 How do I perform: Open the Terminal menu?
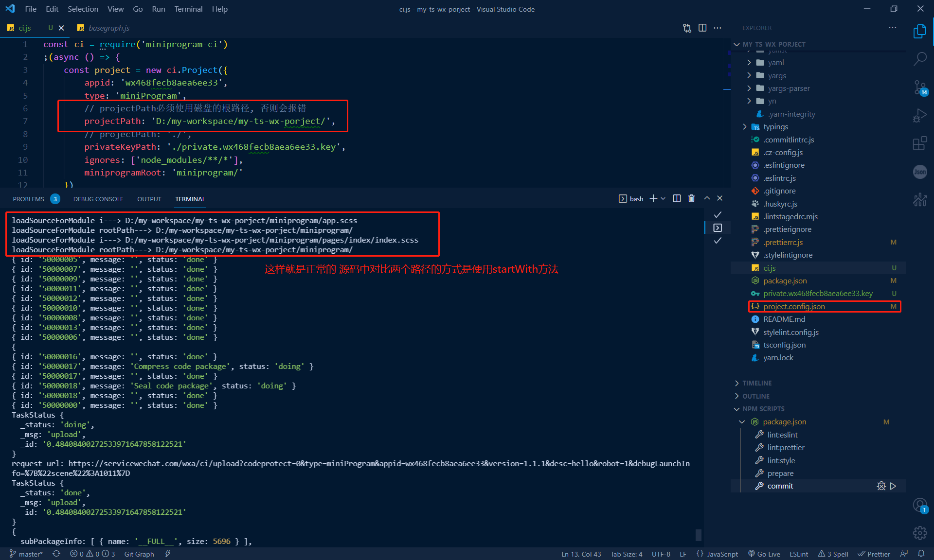pos(188,9)
